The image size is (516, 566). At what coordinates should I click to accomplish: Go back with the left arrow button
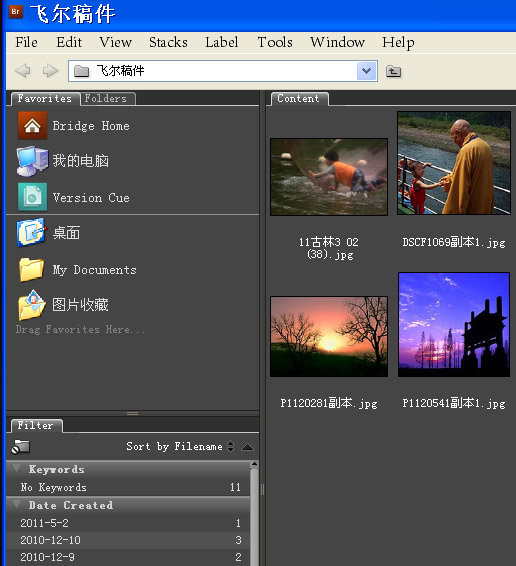click(23, 70)
